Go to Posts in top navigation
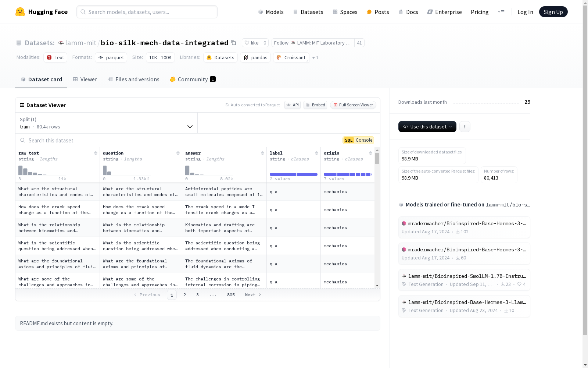588x368 pixels. coord(378,12)
